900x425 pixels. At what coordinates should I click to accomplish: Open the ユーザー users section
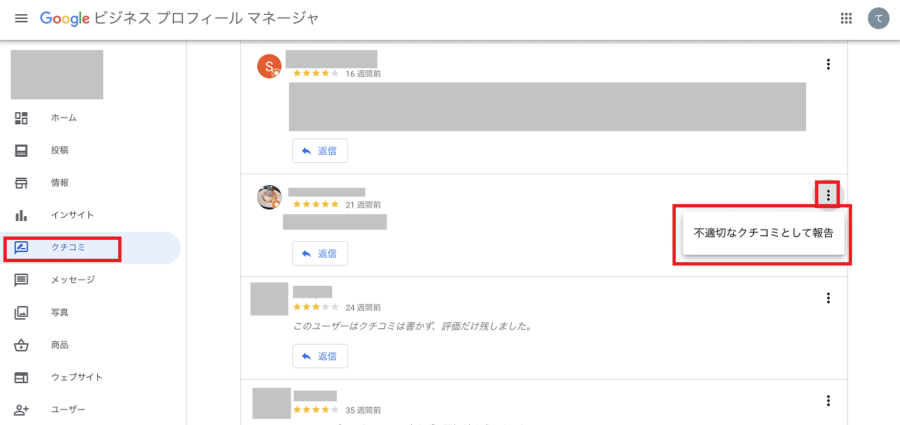67,410
